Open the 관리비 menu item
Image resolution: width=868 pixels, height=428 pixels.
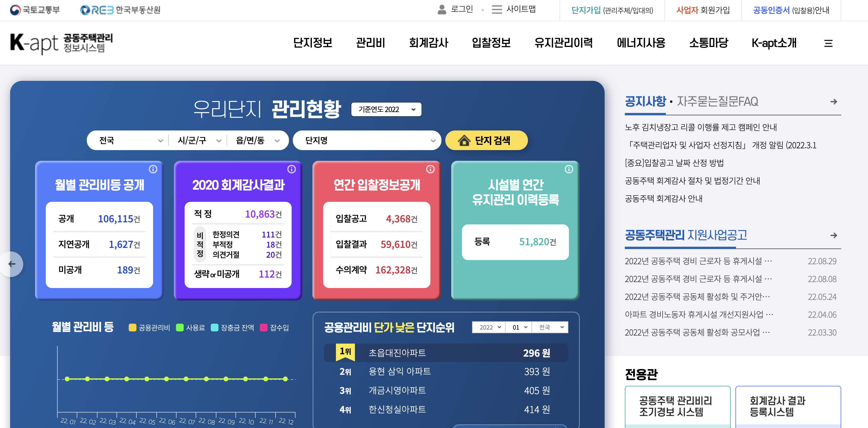(370, 43)
